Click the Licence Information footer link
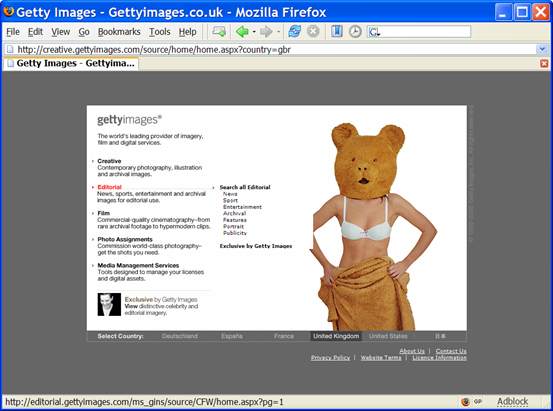 point(439,357)
